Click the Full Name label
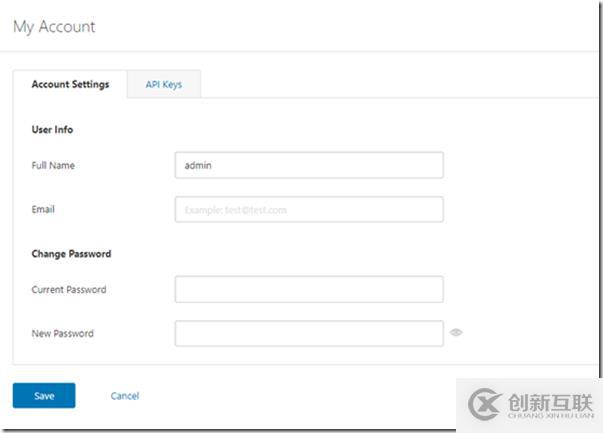This screenshot has width=603, height=433. [x=53, y=165]
